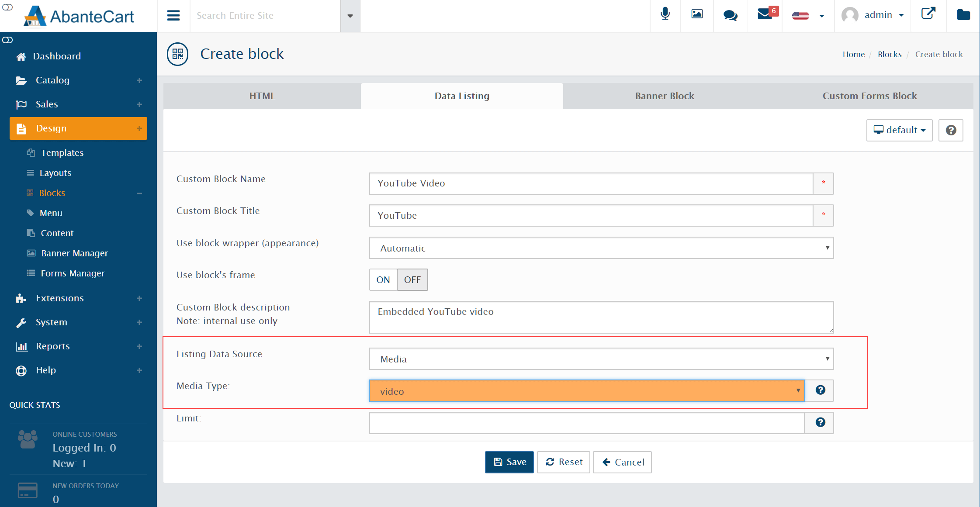Expand the Sales menu plus

click(x=139, y=104)
